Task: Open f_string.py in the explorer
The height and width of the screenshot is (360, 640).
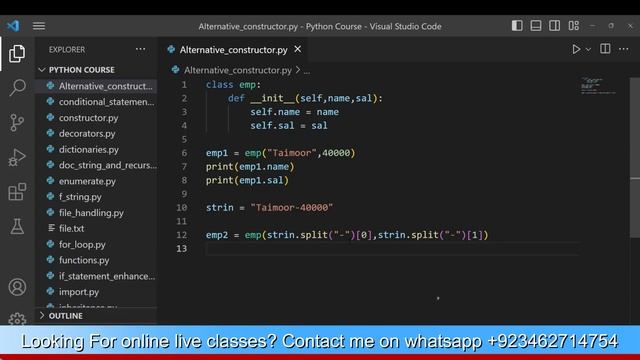Action: pyautogui.click(x=97, y=197)
